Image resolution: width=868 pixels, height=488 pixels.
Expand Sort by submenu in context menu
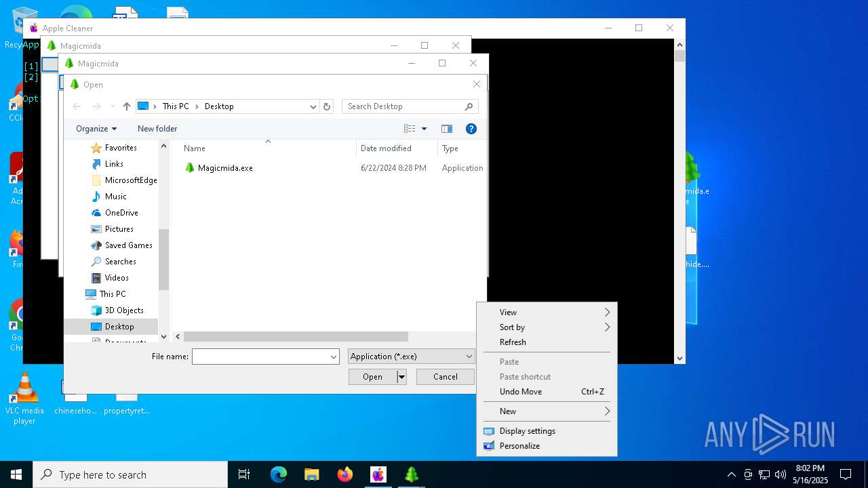[547, 327]
